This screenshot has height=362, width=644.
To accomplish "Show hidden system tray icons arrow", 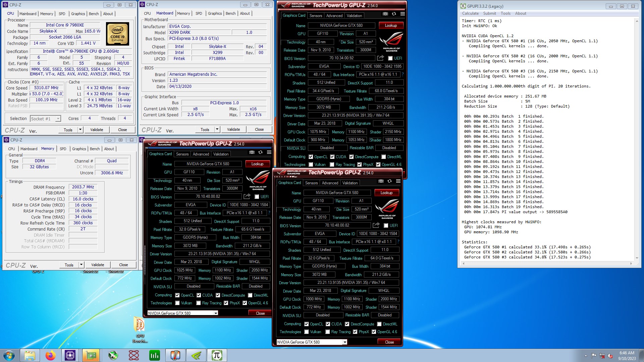I will [586, 356].
